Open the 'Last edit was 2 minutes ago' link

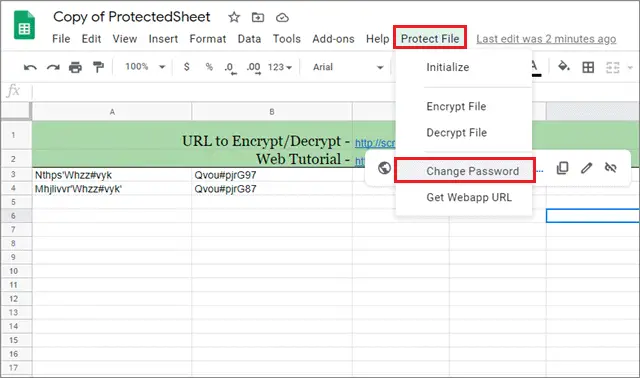[x=546, y=39]
